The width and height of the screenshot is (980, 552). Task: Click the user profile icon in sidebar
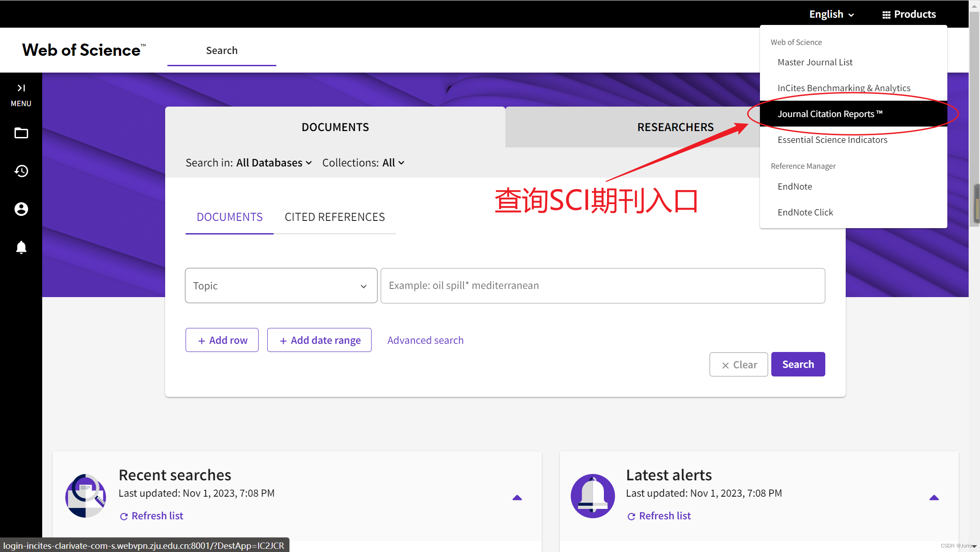click(21, 209)
